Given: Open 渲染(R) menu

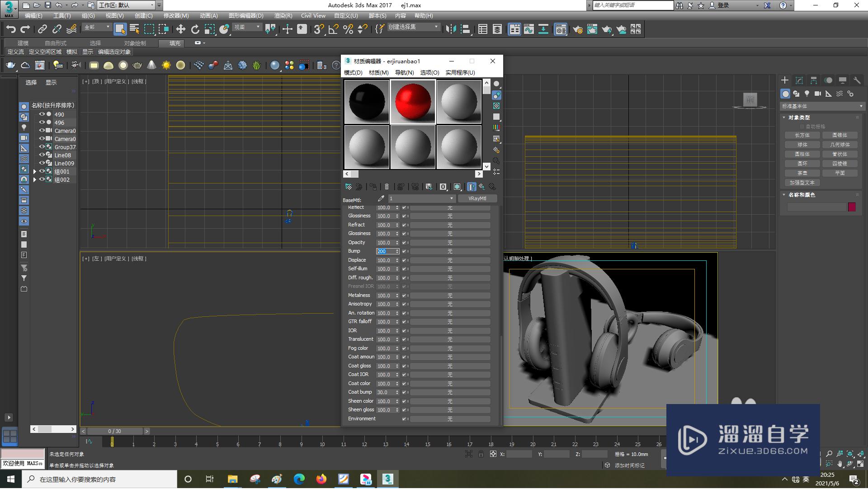Looking at the screenshot, I should [x=283, y=16].
